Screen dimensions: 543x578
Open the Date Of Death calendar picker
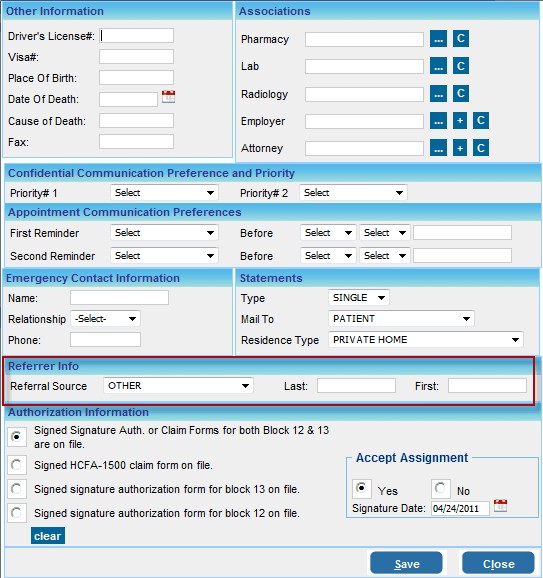click(x=168, y=97)
